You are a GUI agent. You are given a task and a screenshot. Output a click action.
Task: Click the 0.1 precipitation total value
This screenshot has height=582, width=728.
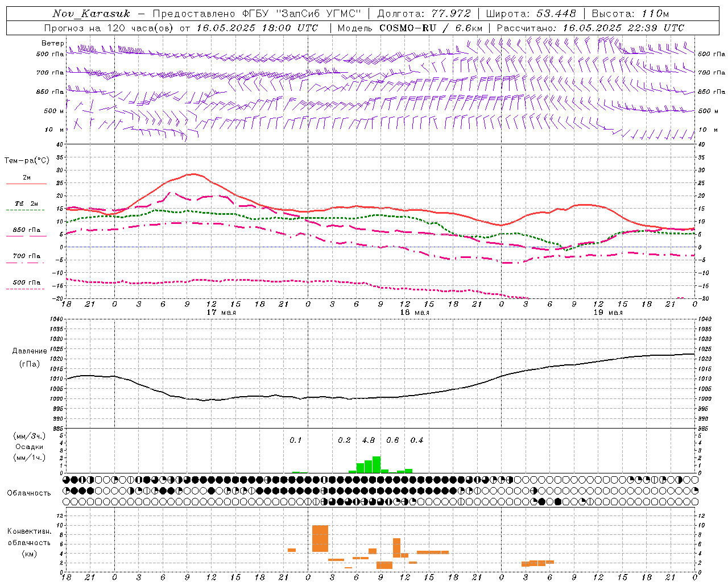tap(296, 440)
